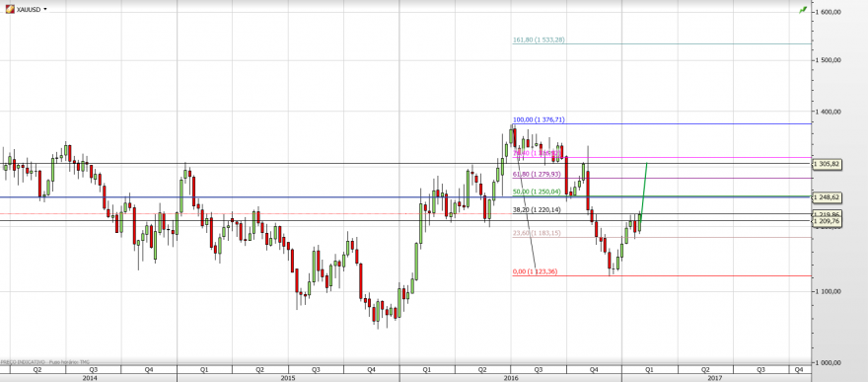Click the 1 100,00 price axis label
Image resolution: width=868 pixels, height=382 pixels.
point(830,291)
